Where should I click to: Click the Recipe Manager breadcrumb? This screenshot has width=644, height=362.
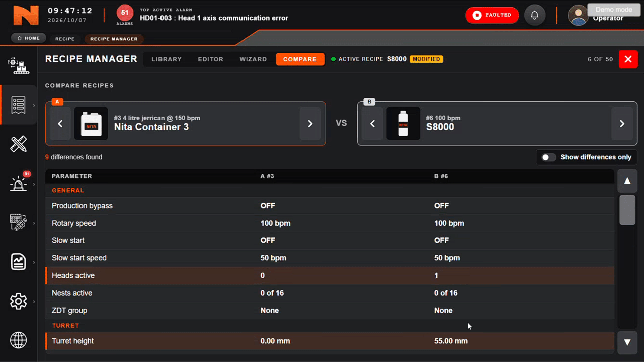tap(114, 39)
